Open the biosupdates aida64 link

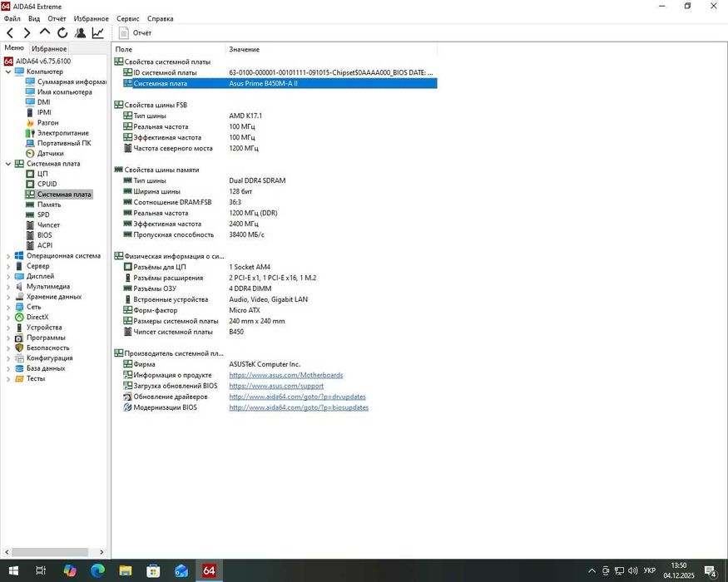point(299,407)
